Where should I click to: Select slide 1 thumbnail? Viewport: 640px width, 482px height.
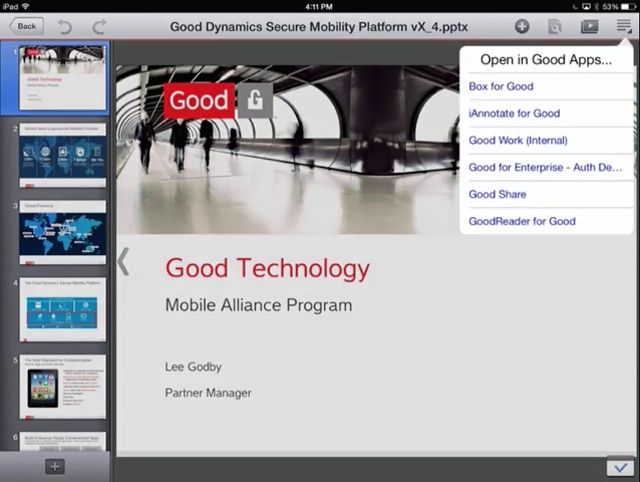(62, 78)
